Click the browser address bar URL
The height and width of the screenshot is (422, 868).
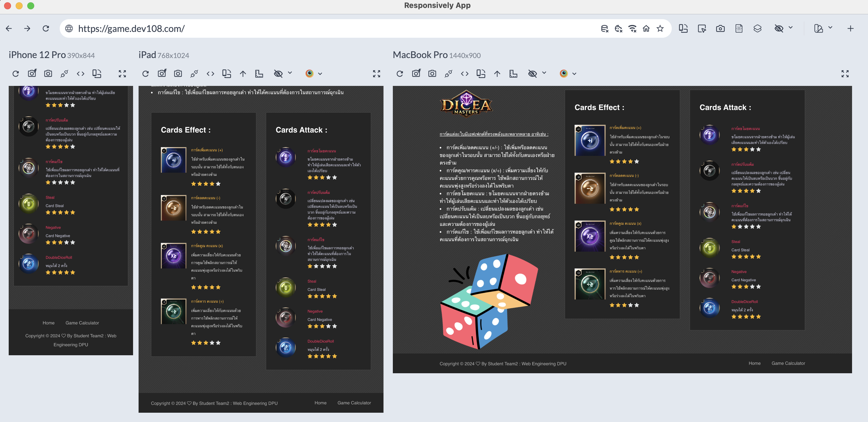[x=131, y=29]
